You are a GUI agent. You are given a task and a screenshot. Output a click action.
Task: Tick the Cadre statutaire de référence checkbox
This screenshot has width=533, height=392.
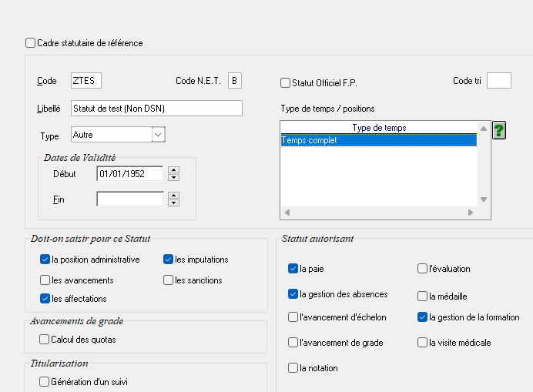[x=30, y=43]
